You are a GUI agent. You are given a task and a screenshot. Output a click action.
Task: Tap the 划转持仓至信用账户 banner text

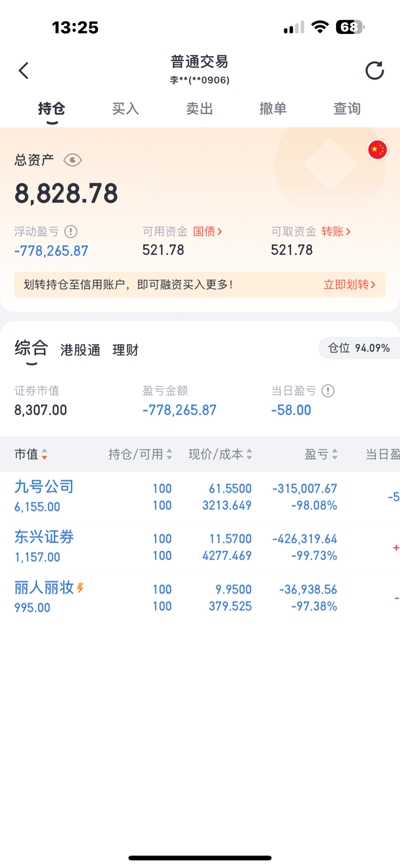pyautogui.click(x=128, y=285)
